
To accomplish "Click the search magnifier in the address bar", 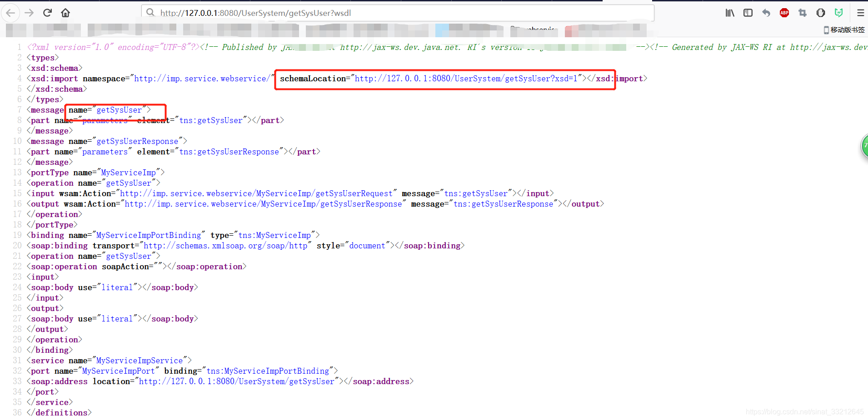I will click(x=150, y=13).
